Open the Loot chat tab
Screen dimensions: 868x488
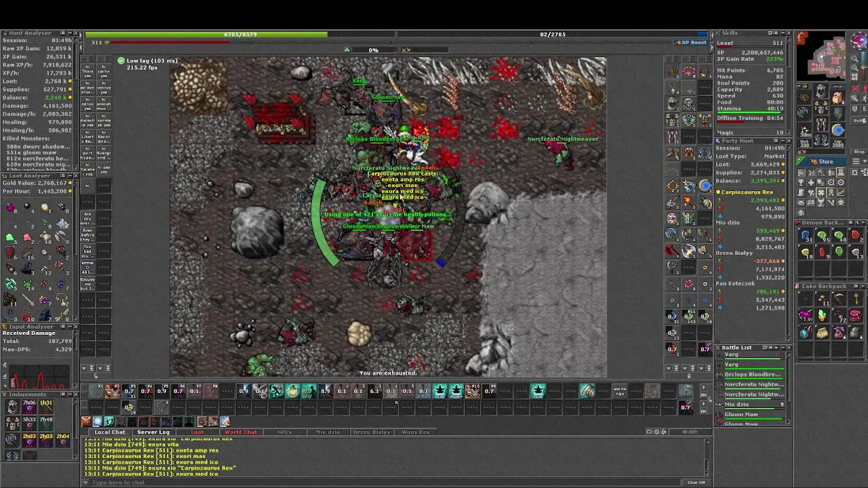click(197, 432)
